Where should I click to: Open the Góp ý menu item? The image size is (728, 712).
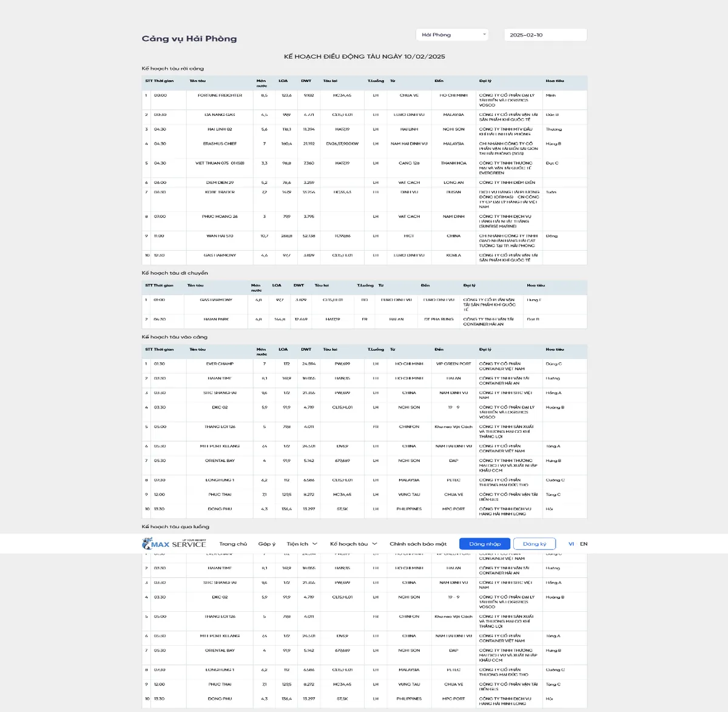coord(266,544)
